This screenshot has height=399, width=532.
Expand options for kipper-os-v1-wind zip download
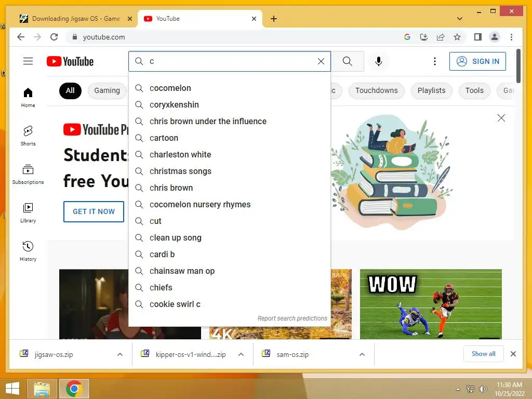pyautogui.click(x=241, y=354)
